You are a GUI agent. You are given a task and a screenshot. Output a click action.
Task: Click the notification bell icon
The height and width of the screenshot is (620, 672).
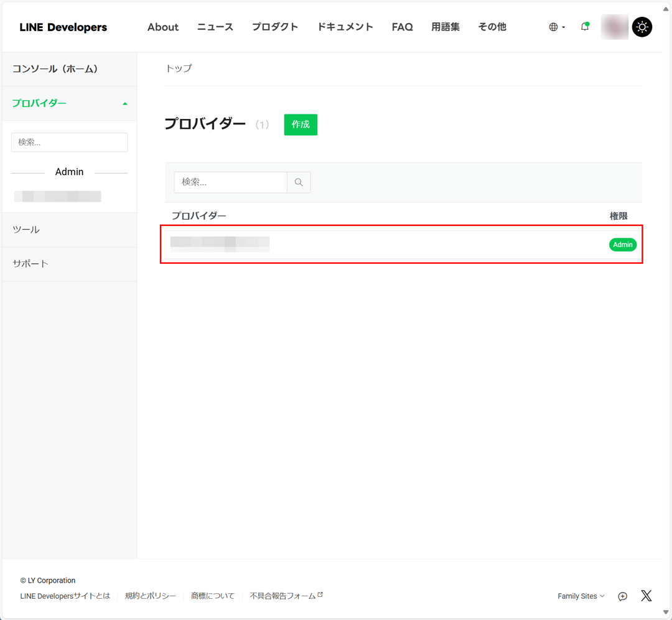point(584,27)
